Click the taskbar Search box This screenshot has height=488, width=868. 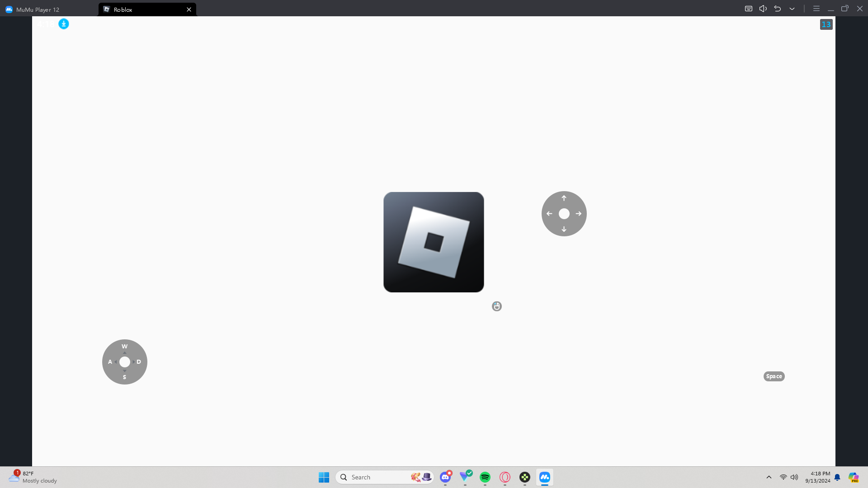(385, 477)
